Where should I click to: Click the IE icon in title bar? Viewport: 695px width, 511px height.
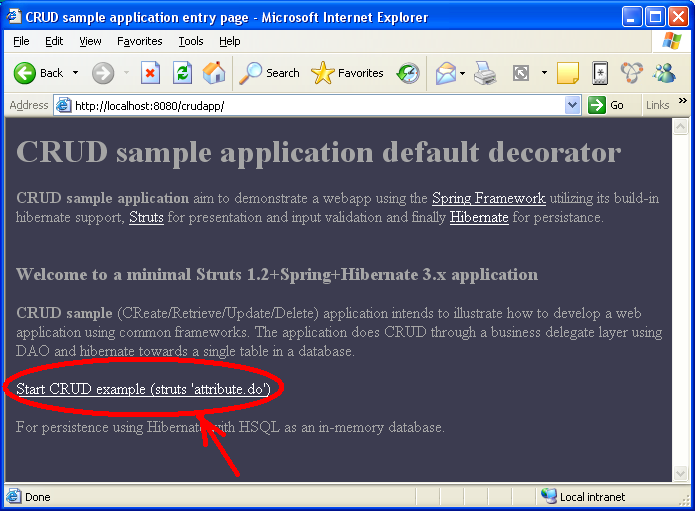pos(13,16)
